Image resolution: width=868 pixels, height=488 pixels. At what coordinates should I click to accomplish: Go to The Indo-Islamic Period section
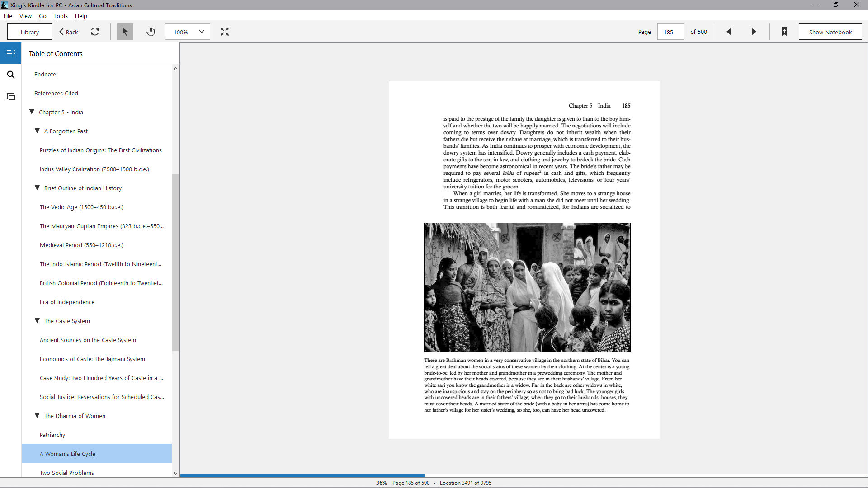coord(97,264)
